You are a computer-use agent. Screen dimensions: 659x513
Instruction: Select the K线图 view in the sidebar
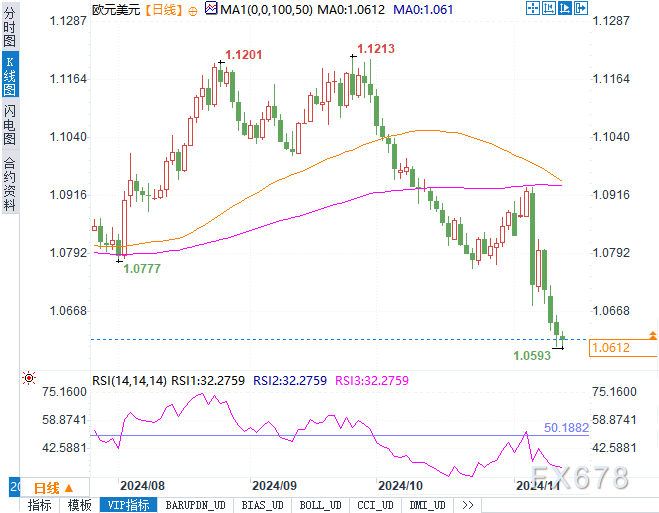(9, 76)
